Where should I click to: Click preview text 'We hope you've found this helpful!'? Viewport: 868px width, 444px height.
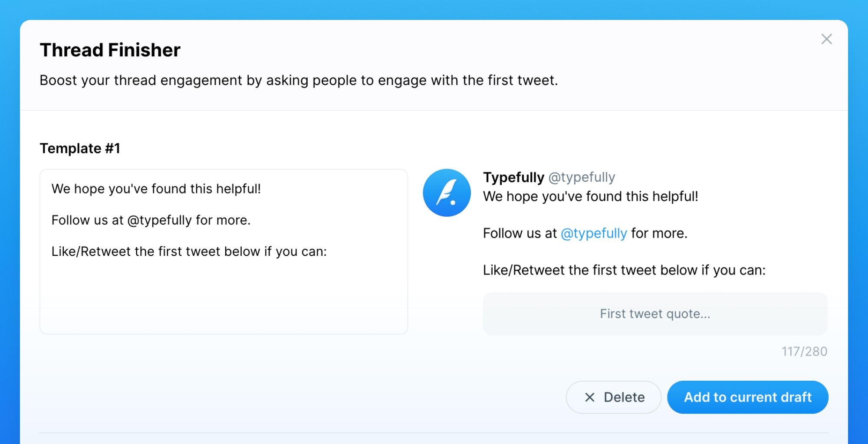[x=590, y=196]
